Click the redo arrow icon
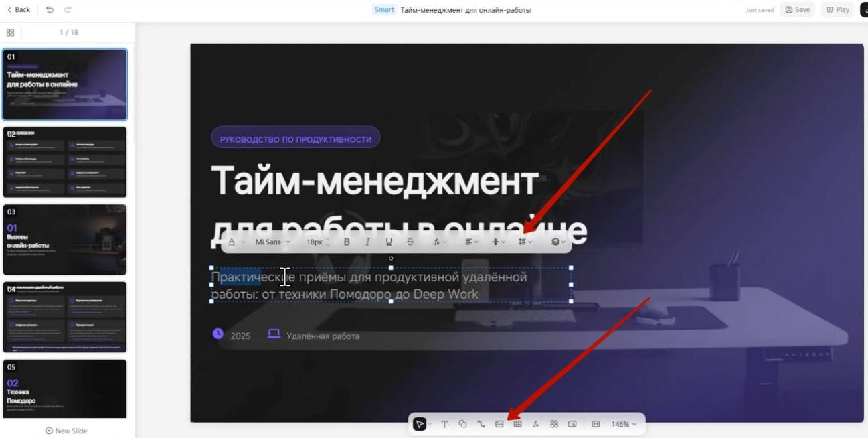The image size is (868, 438). [x=68, y=9]
